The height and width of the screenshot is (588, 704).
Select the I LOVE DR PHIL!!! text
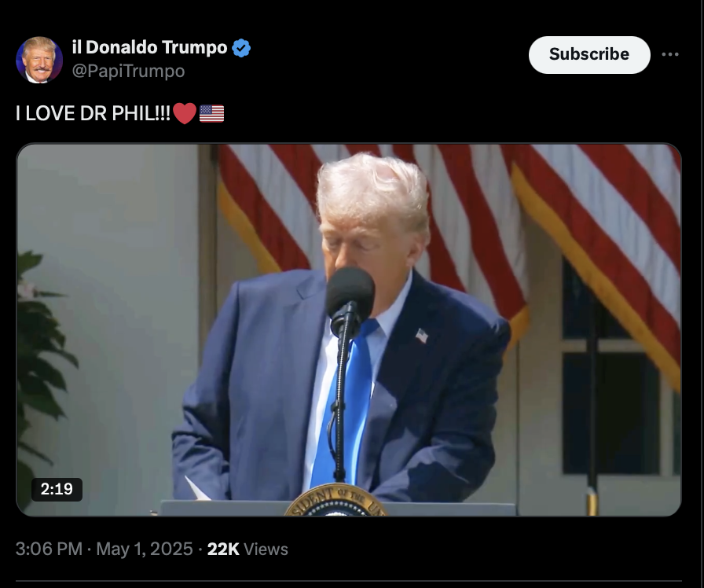pyautogui.click(x=93, y=113)
